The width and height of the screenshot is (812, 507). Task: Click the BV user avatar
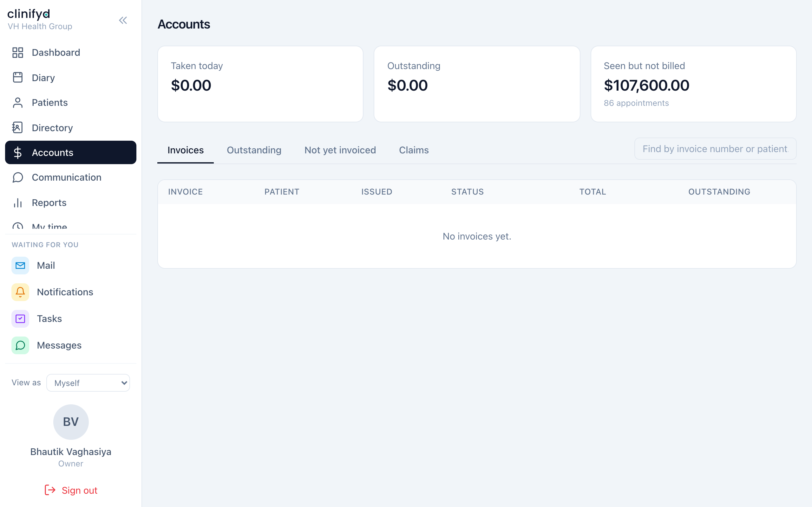coord(71,422)
